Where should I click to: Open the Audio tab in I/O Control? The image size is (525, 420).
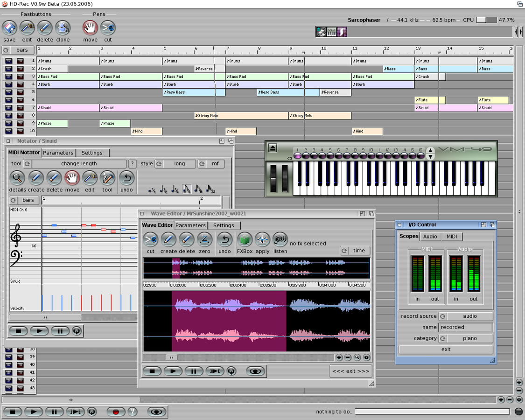click(430, 237)
